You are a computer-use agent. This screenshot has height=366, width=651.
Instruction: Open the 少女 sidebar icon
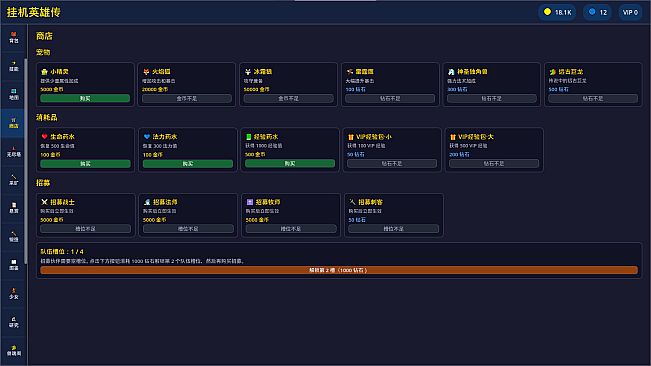coord(14,293)
